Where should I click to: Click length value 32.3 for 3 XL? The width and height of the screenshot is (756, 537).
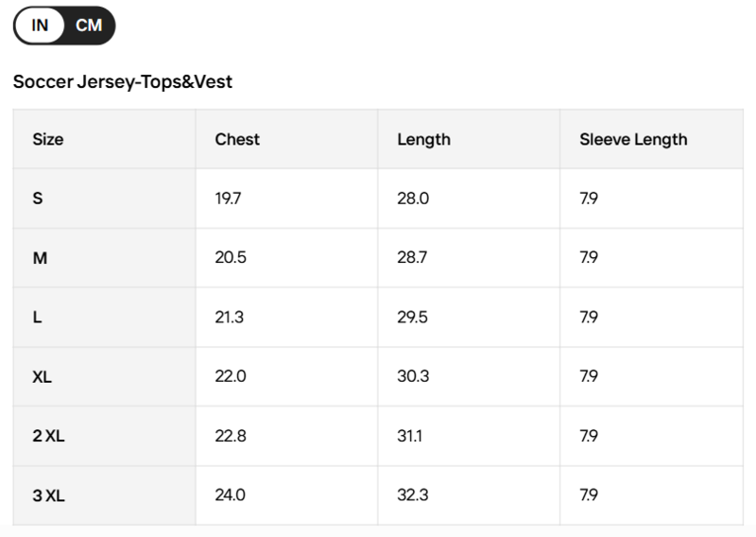(413, 495)
